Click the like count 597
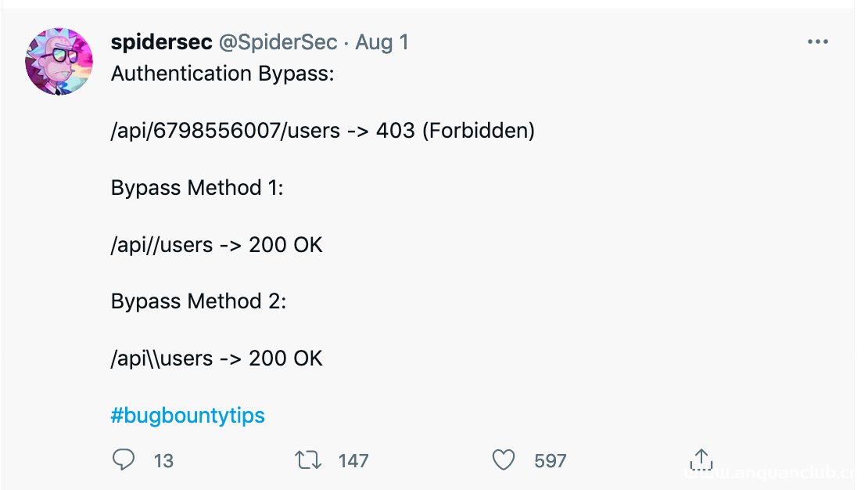Screen dimensions: 868x490 (x=551, y=461)
